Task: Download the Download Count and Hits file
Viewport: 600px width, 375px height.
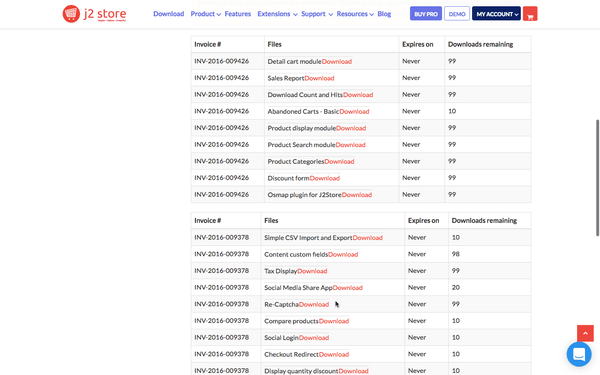Action: (358, 95)
